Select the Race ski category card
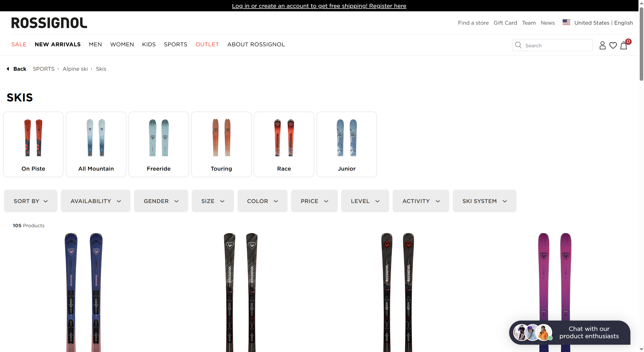This screenshot has width=644, height=352. tap(284, 144)
